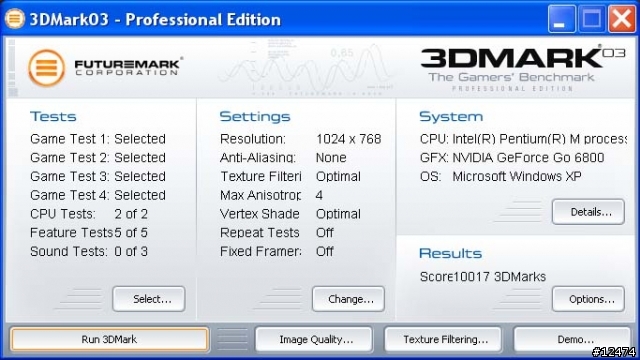Open the settings Change... dialog
The width and height of the screenshot is (640, 360).
pyautogui.click(x=349, y=299)
